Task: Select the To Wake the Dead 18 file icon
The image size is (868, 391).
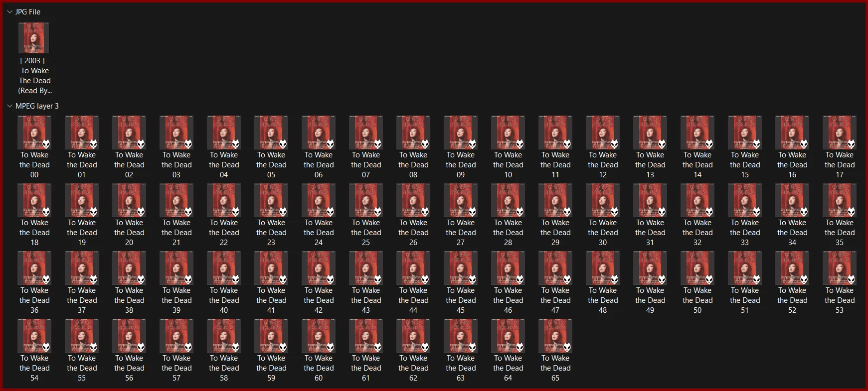Action: coord(34,200)
